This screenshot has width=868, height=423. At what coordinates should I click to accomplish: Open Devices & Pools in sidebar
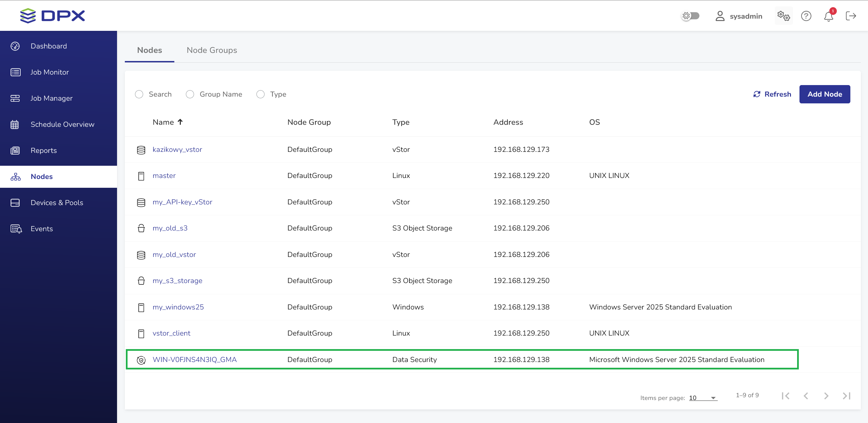click(x=57, y=203)
